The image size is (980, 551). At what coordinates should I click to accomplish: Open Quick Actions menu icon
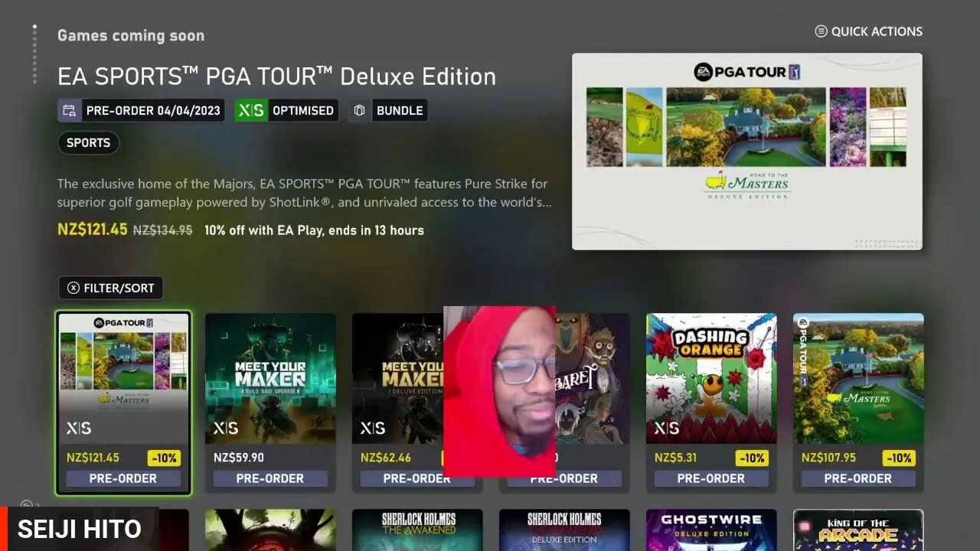(821, 31)
